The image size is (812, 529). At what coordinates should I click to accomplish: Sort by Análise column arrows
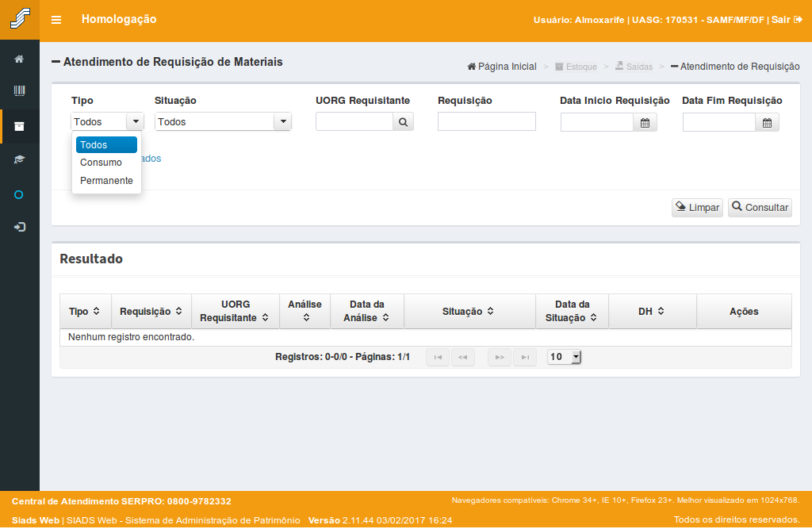[x=306, y=317]
